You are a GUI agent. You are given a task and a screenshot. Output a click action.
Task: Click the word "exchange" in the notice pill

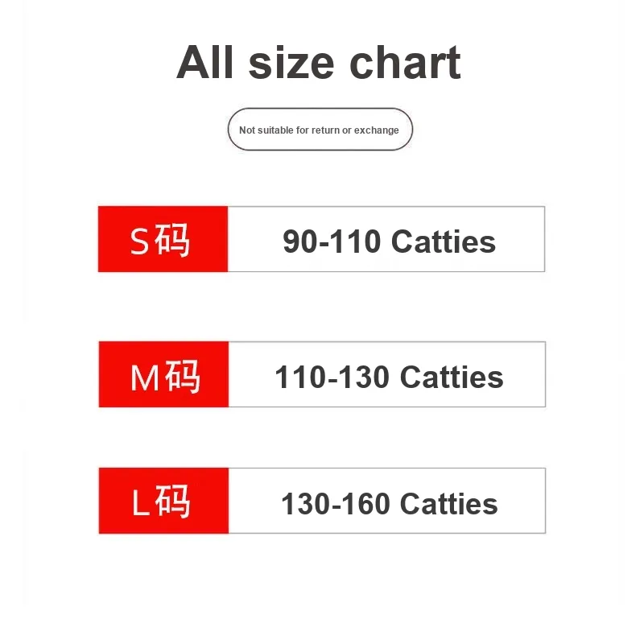pyautogui.click(x=376, y=130)
